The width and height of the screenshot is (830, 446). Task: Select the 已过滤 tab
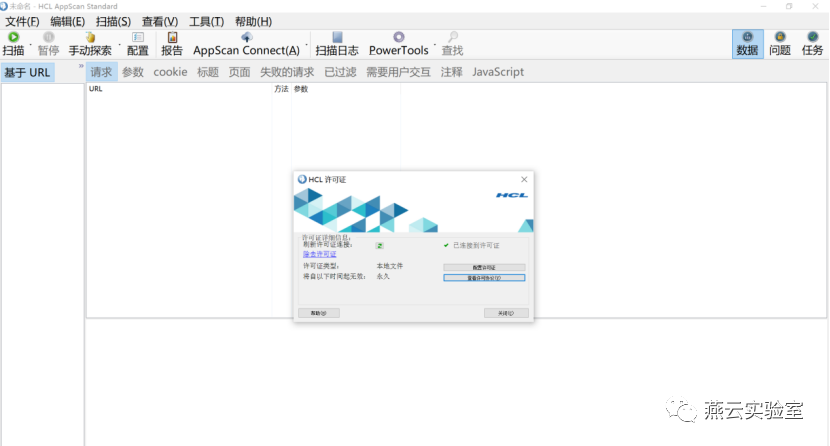click(x=340, y=72)
